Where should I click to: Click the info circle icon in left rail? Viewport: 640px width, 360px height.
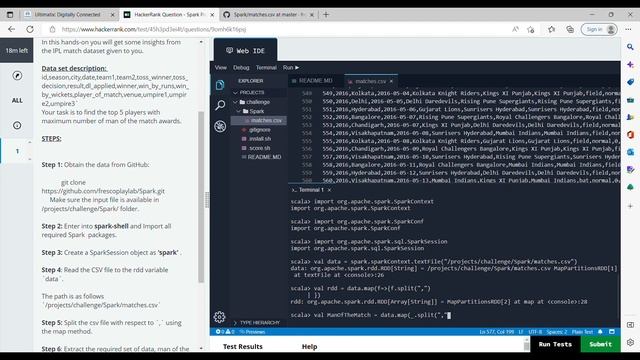17,125
